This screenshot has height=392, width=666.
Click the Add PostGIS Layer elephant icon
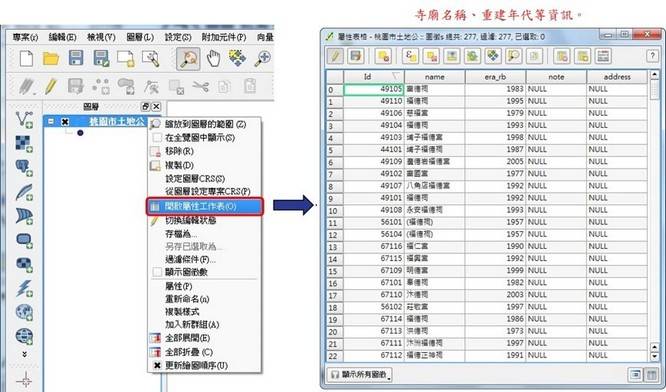coord(24,167)
